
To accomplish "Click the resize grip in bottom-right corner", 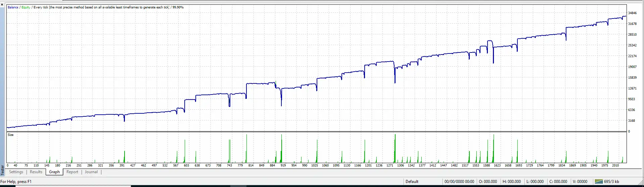I will point(641,184).
